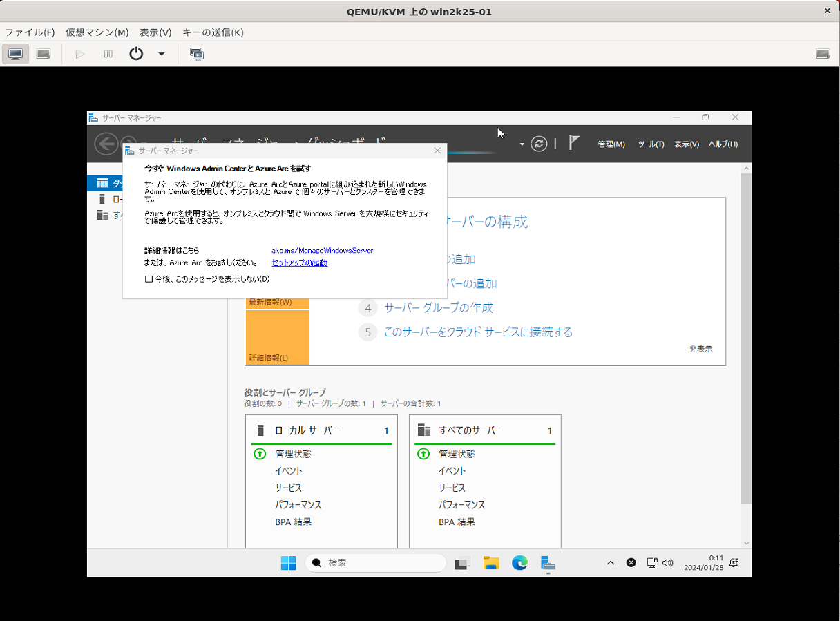840x621 pixels.
Task: Select the Local Server icon in the sidebar
Action: 102,199
